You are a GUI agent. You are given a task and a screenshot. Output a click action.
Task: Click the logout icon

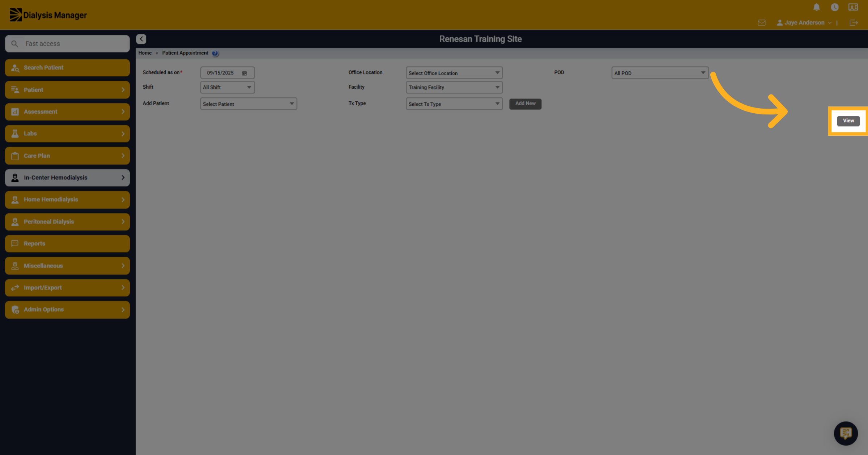click(x=853, y=23)
